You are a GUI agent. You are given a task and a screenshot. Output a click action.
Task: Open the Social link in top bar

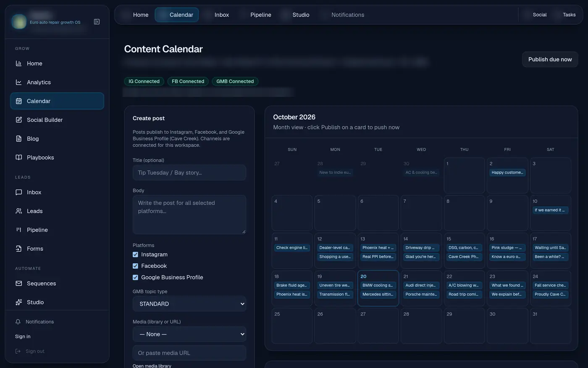point(540,15)
